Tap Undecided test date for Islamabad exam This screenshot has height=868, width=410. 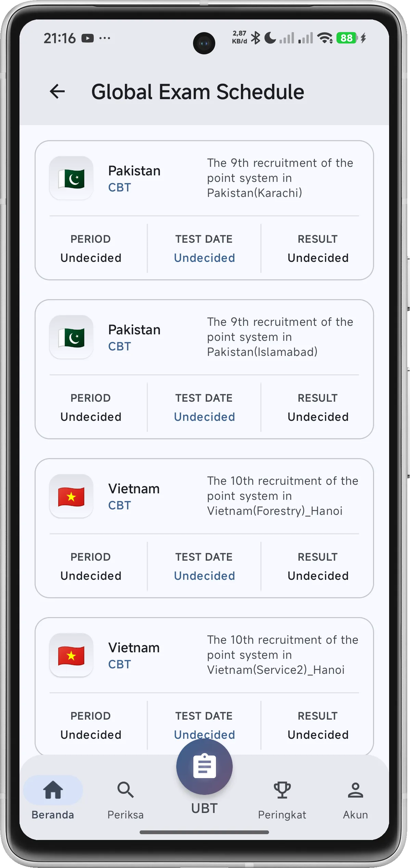(204, 416)
